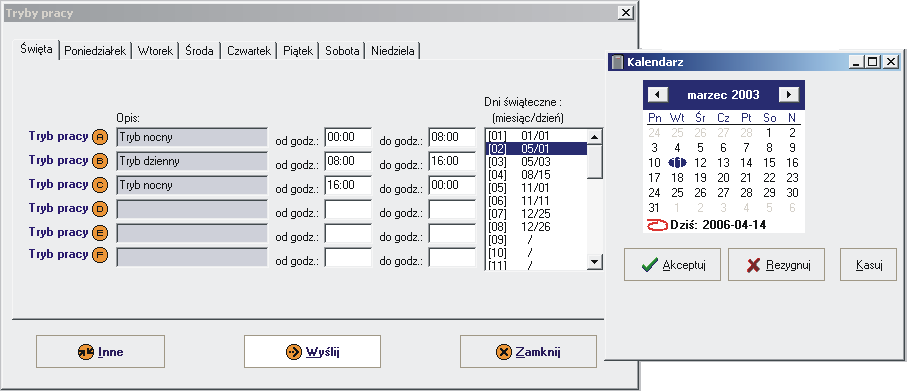Click the orange F work mode icon
The height and width of the screenshot is (391, 907).
(100, 255)
